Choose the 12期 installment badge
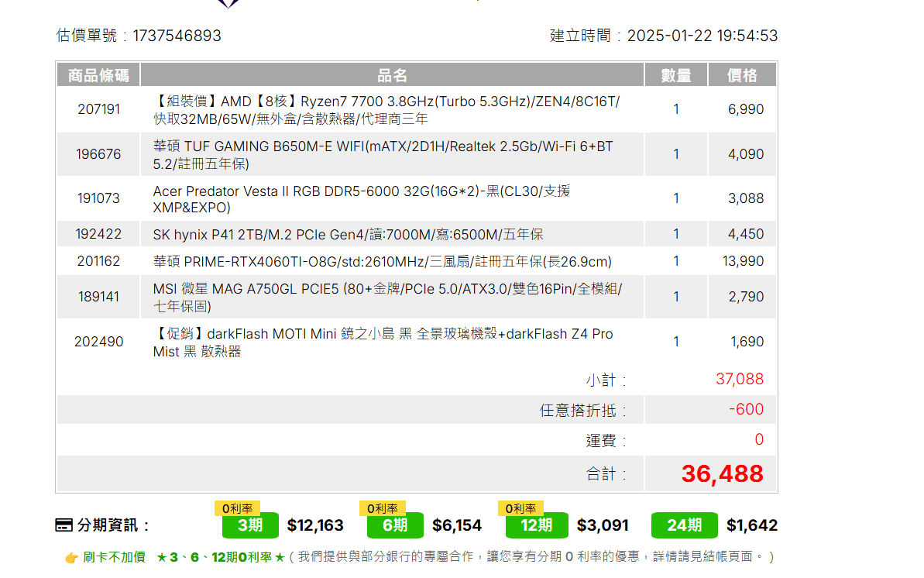 [536, 525]
